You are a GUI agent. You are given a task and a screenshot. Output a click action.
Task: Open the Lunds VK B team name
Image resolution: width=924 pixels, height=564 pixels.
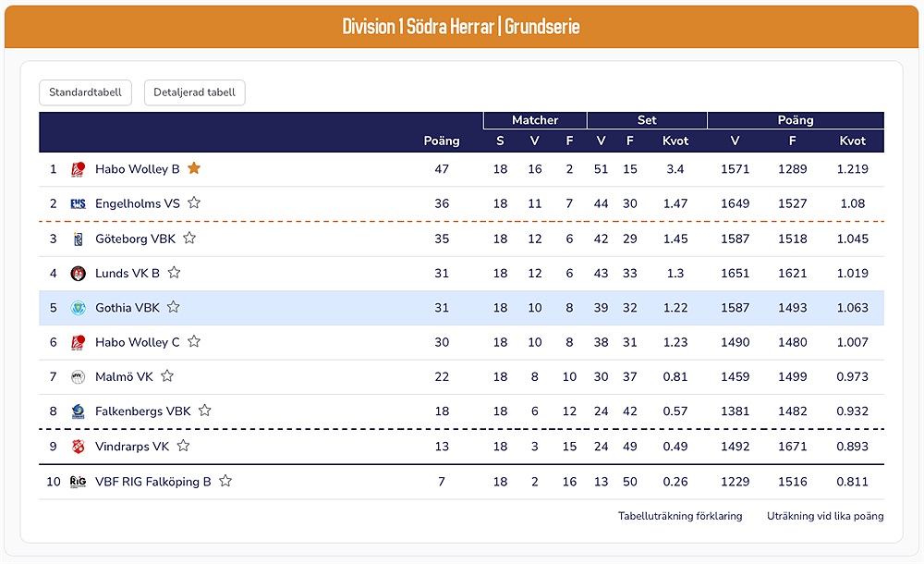click(128, 273)
